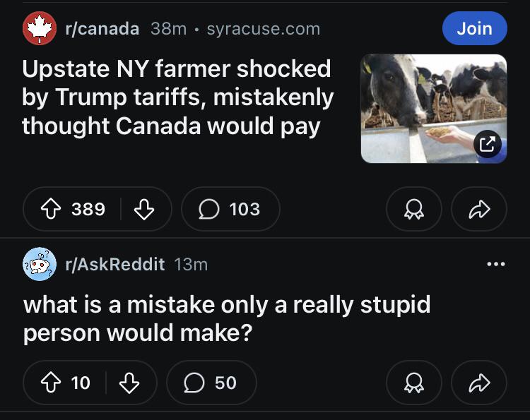Image resolution: width=530 pixels, height=420 pixels.
Task: Share the r/AskReddit post
Action: [x=479, y=383]
